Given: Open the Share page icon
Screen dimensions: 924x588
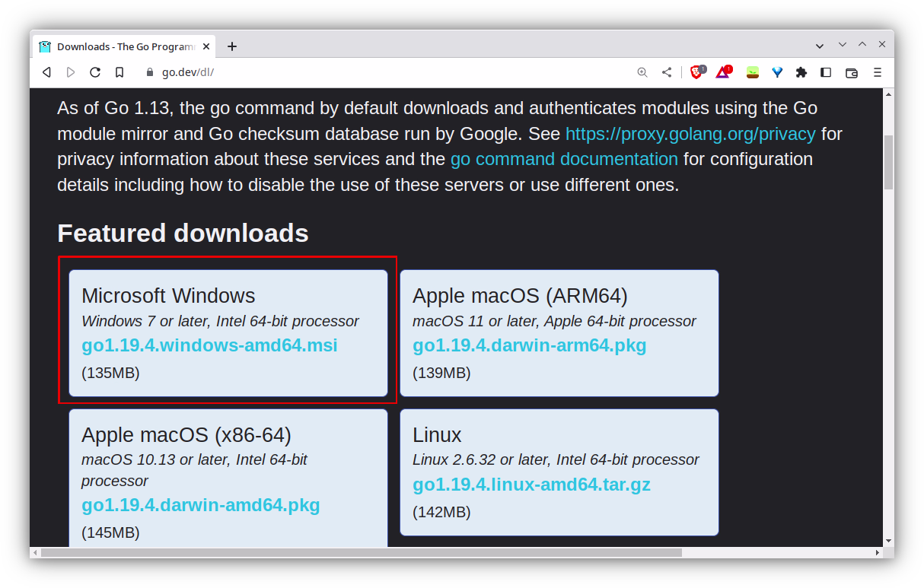Looking at the screenshot, I should pyautogui.click(x=667, y=72).
